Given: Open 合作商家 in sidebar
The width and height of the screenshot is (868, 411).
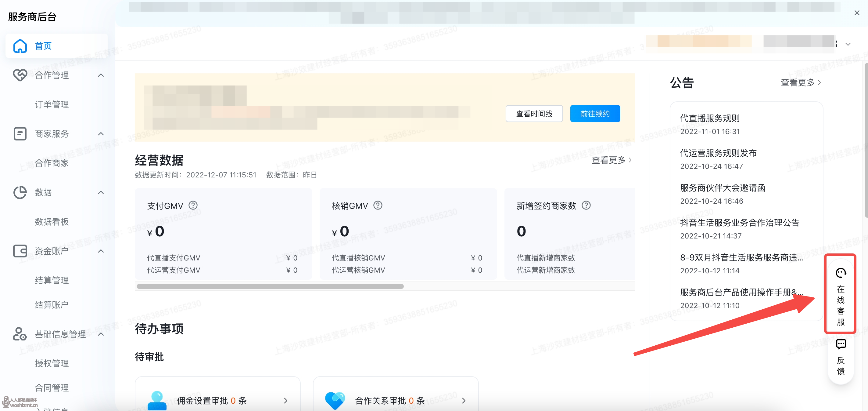Looking at the screenshot, I should [x=52, y=163].
